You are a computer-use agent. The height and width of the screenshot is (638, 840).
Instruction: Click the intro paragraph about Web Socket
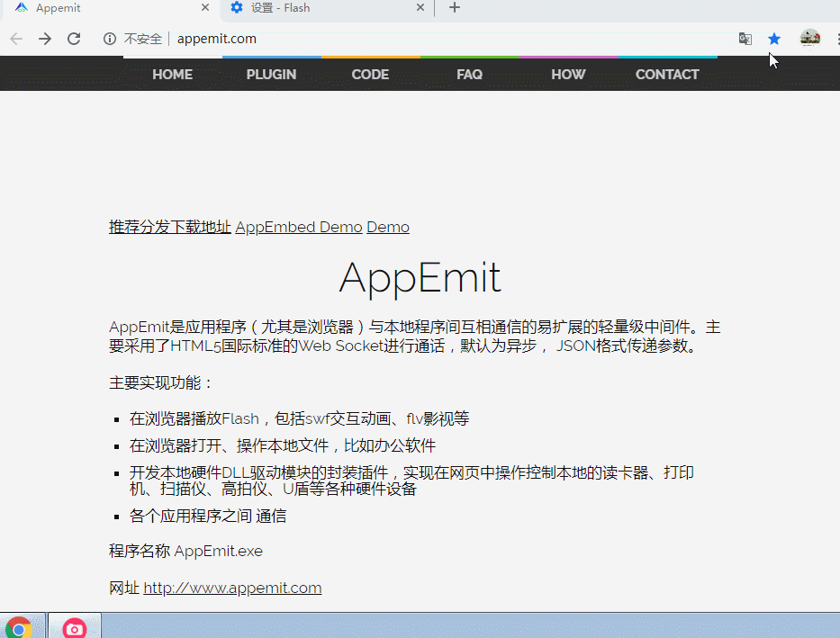point(415,337)
